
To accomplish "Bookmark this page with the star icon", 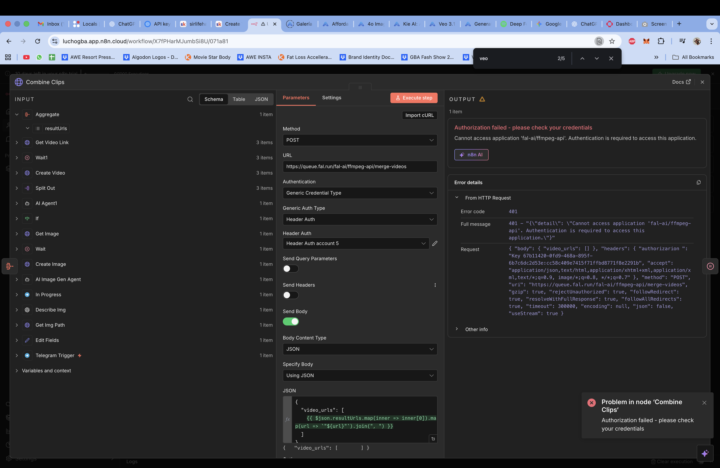I will point(612,41).
